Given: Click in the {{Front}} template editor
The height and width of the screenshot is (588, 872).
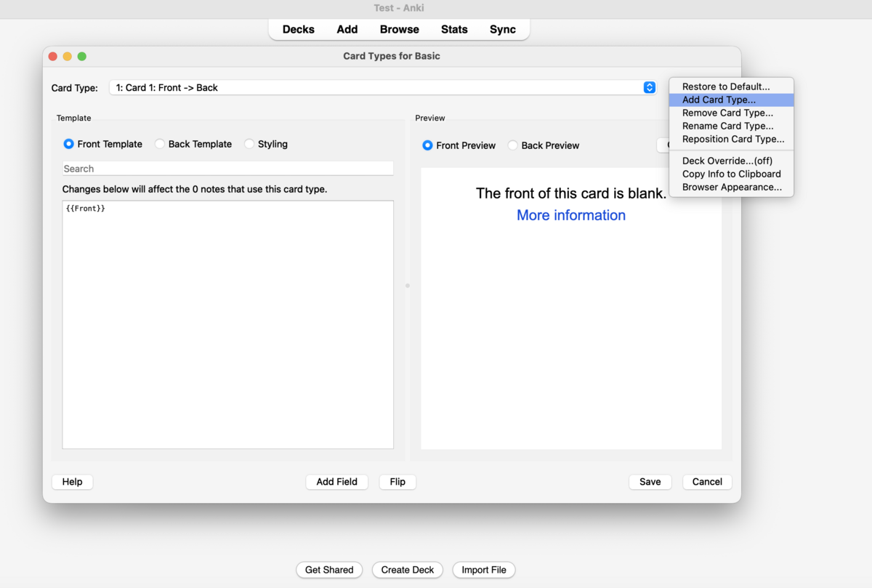Looking at the screenshot, I should (x=227, y=325).
